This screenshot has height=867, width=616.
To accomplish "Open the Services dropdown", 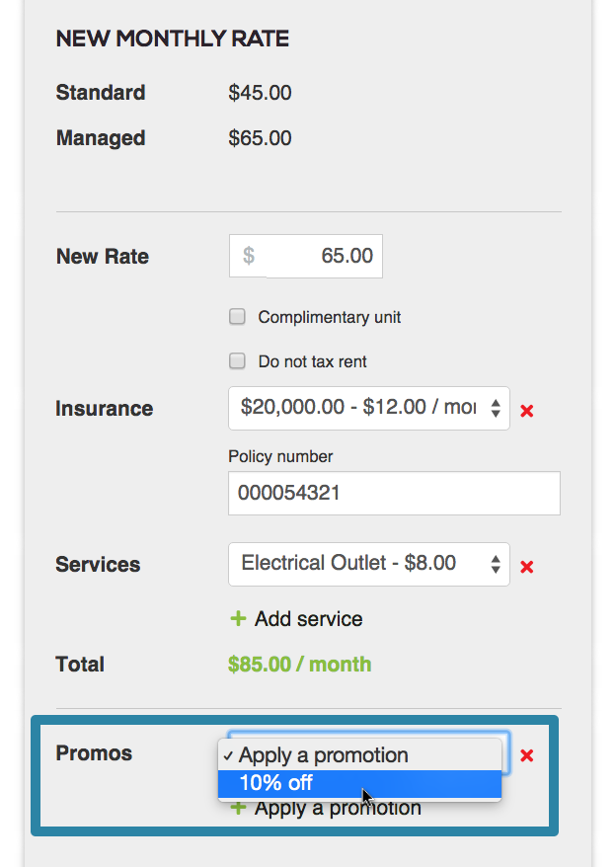I will (365, 563).
